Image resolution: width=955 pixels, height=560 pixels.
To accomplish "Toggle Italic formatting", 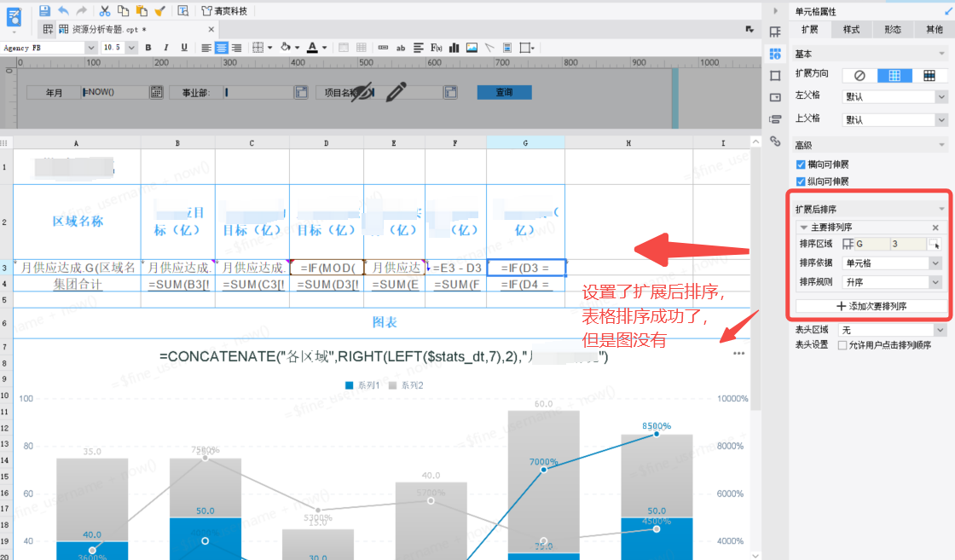I will pos(165,48).
